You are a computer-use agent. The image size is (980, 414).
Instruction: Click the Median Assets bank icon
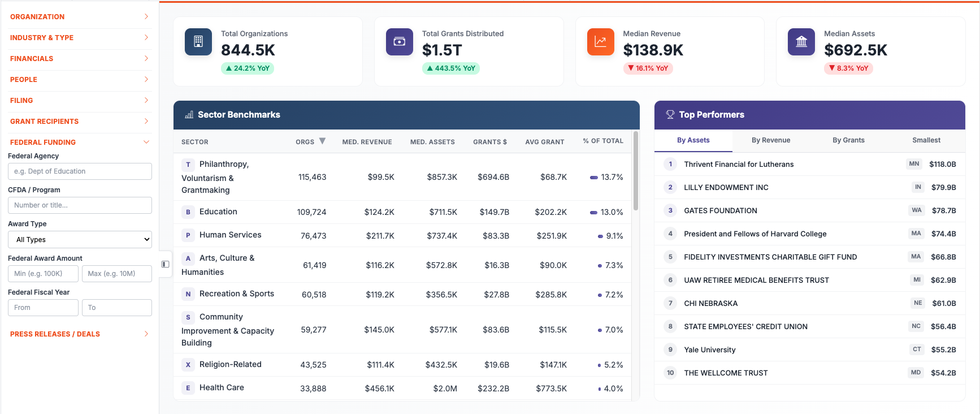pos(801,42)
